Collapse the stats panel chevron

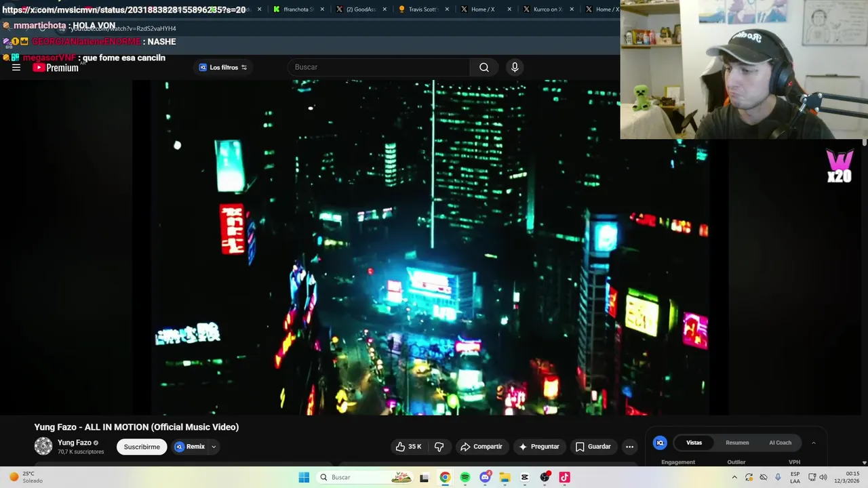[x=814, y=443]
